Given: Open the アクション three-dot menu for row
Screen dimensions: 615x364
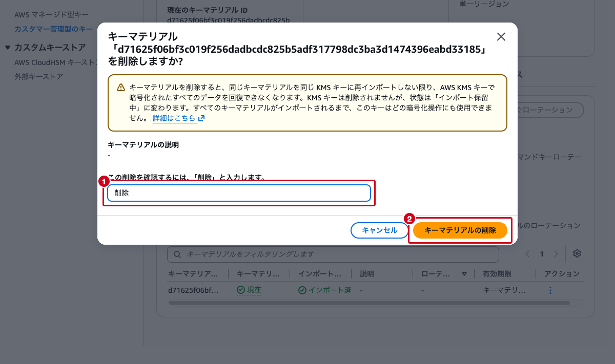Looking at the screenshot, I should click(550, 290).
